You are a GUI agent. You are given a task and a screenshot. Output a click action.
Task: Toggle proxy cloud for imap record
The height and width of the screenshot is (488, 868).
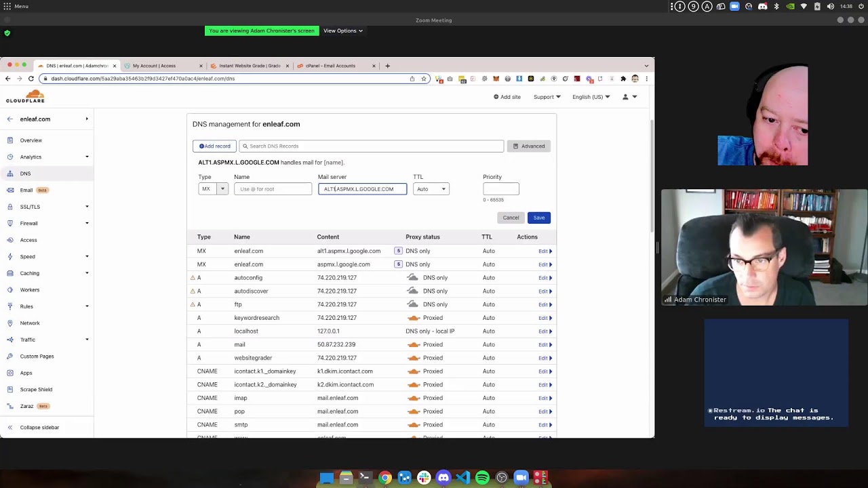click(413, 398)
